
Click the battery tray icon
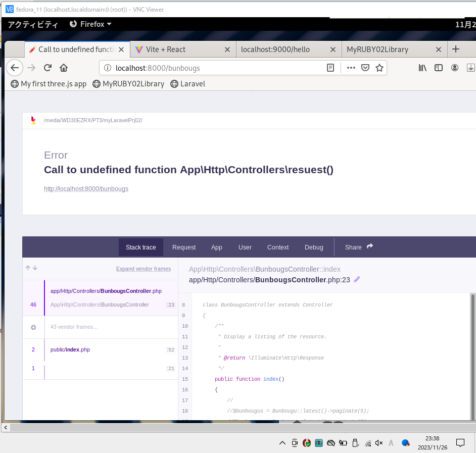click(343, 443)
